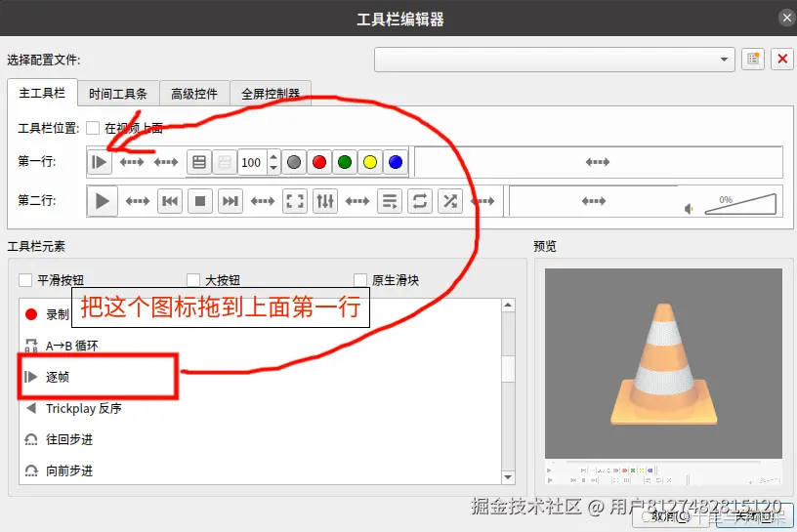The image size is (797, 532).
Task: Close the 工具栏编辑器 dialog window
Action: tap(787, 18)
